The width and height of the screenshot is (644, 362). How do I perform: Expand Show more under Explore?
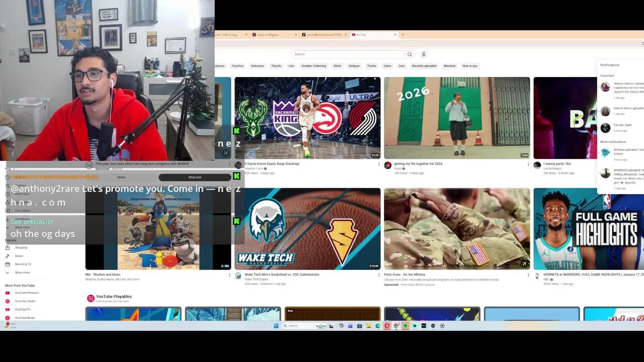pyautogui.click(x=22, y=273)
